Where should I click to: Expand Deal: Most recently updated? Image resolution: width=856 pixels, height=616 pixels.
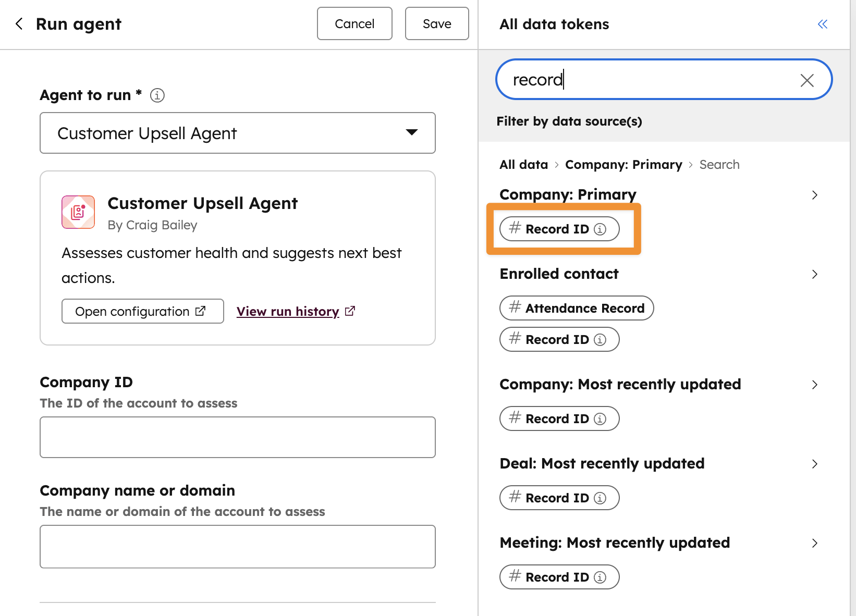tap(814, 464)
